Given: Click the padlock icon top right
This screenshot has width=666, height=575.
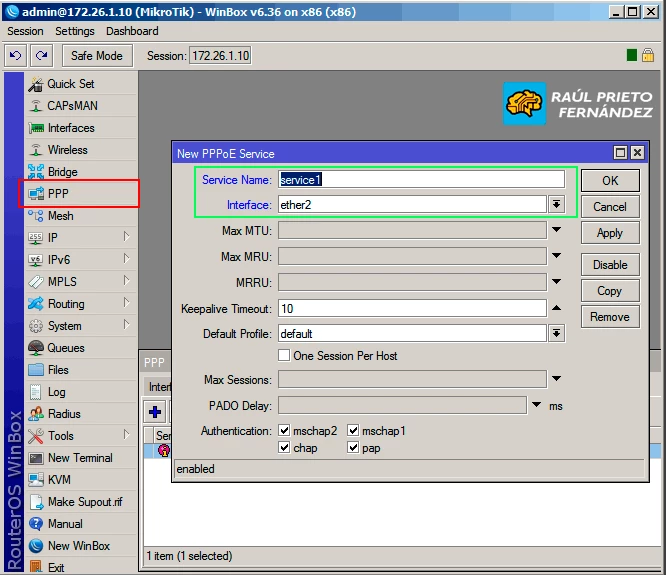Looking at the screenshot, I should (x=648, y=55).
